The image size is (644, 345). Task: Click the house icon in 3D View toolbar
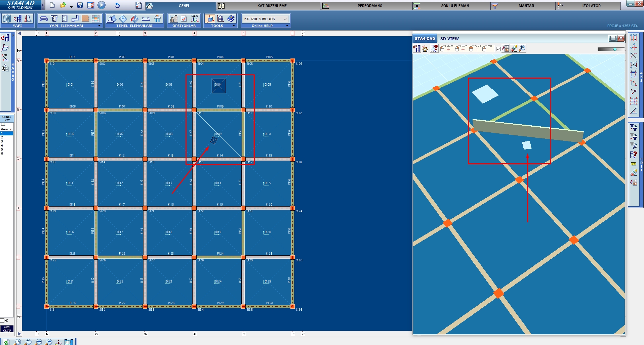pos(425,49)
